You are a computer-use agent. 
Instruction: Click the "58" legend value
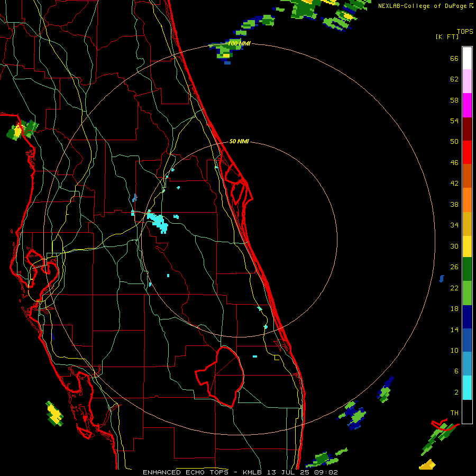[454, 100]
